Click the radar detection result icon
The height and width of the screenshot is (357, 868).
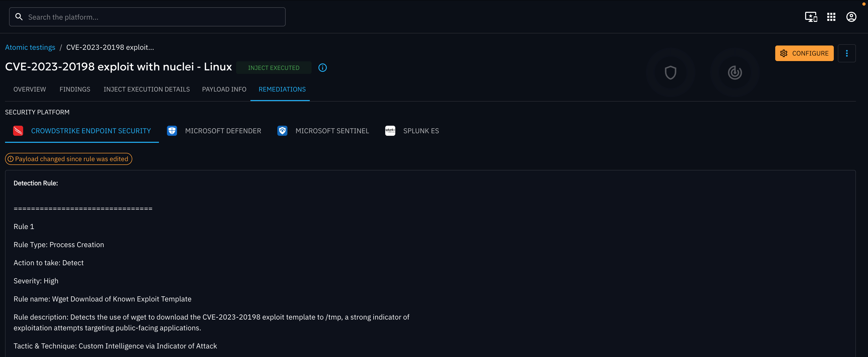(x=734, y=72)
